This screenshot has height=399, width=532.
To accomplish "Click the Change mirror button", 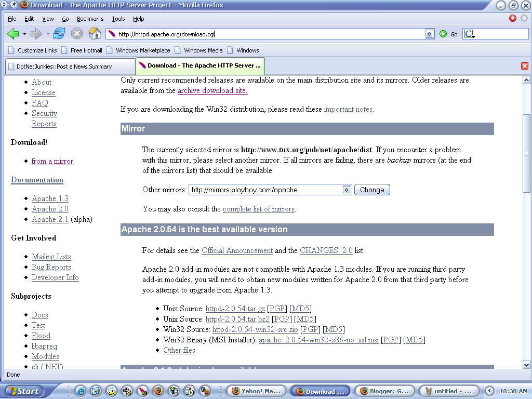I will (x=372, y=190).
